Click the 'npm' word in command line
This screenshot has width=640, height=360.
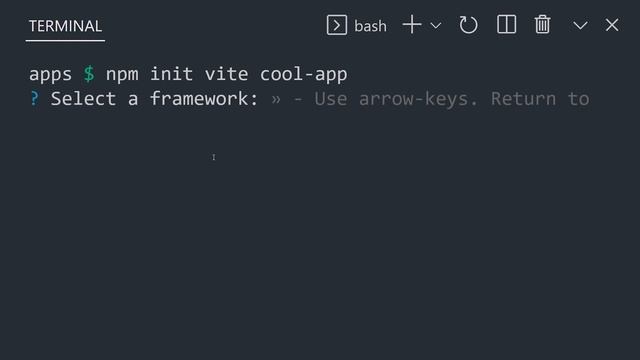(x=122, y=75)
